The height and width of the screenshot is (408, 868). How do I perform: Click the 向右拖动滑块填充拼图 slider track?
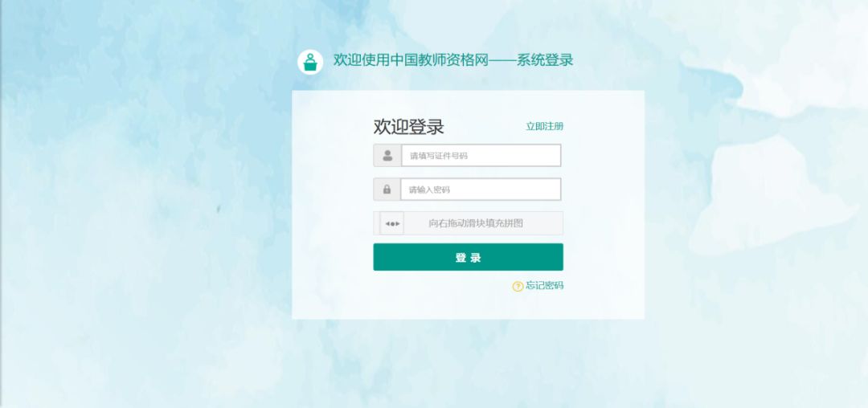pyautogui.click(x=469, y=223)
